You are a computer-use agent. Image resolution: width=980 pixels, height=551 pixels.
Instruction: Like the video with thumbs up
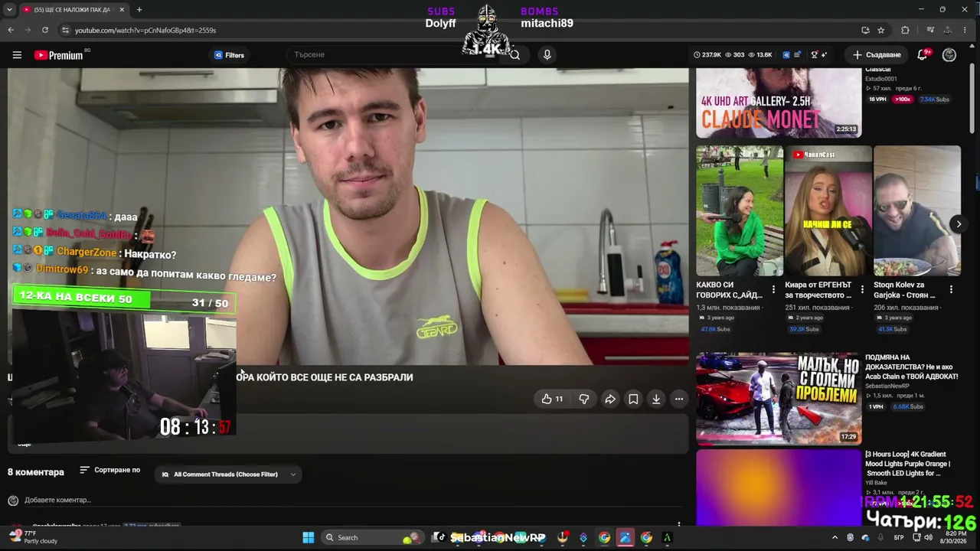click(547, 399)
